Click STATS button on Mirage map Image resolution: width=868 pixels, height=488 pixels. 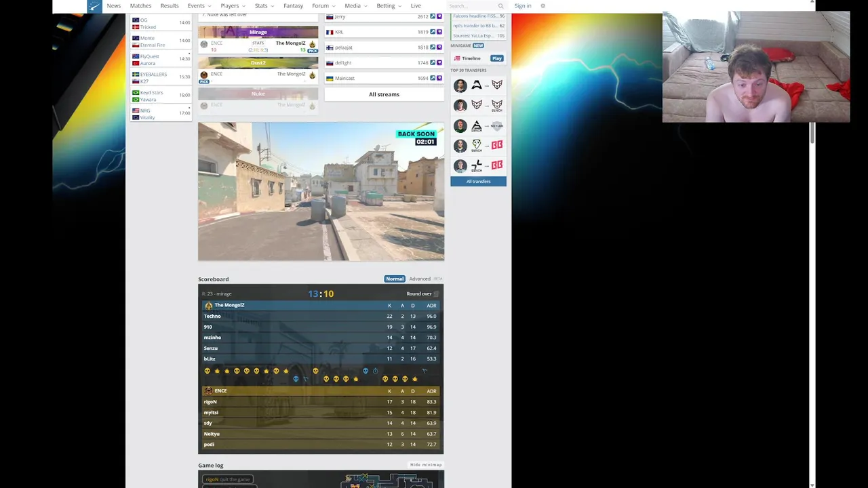pos(258,43)
